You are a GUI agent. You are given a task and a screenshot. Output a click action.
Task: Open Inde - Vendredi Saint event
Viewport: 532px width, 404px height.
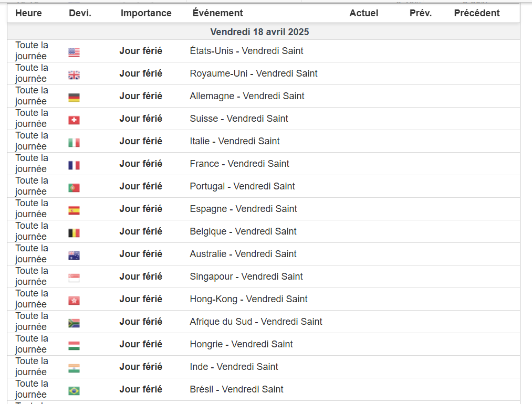click(x=234, y=367)
